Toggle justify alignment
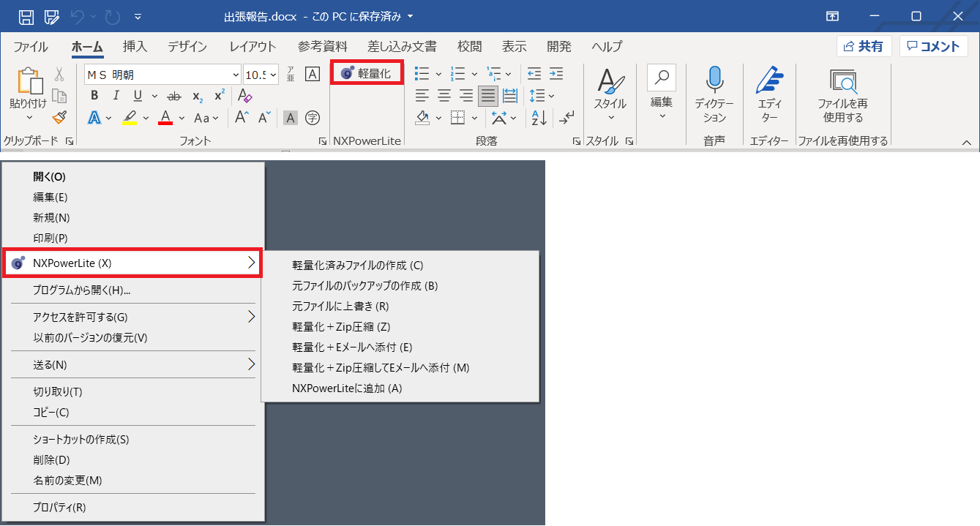 488,96
